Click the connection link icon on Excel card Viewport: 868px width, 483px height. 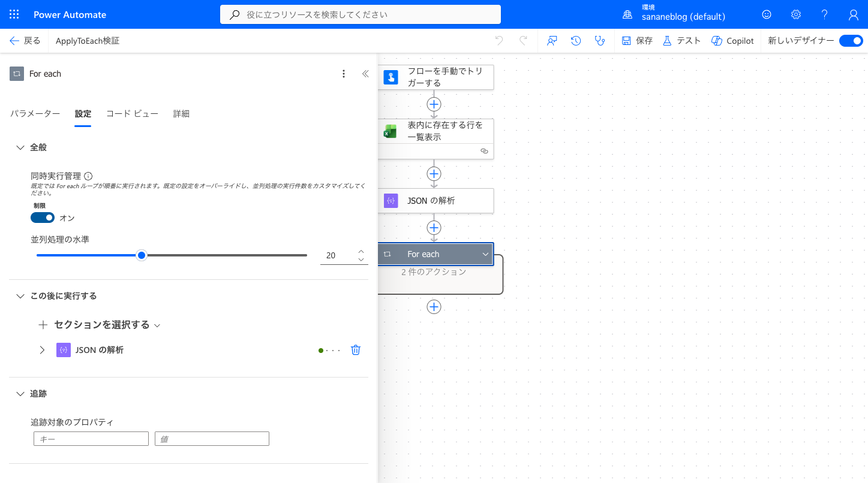pyautogui.click(x=484, y=152)
